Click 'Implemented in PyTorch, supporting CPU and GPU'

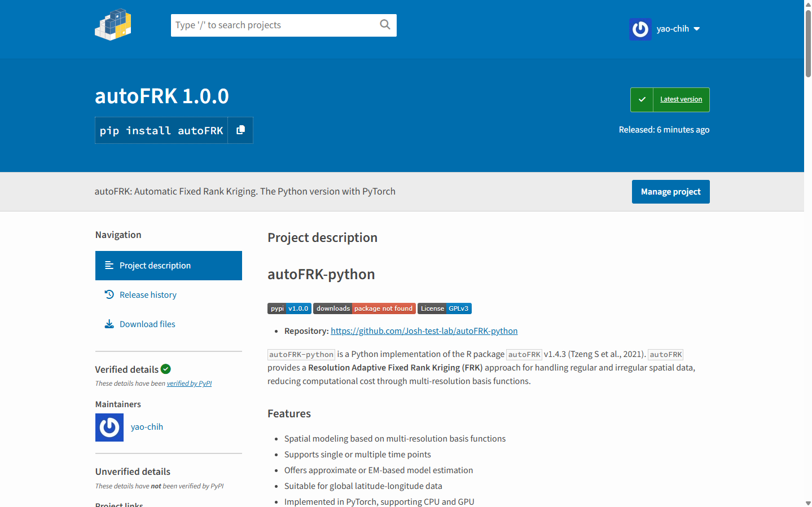pos(379,502)
